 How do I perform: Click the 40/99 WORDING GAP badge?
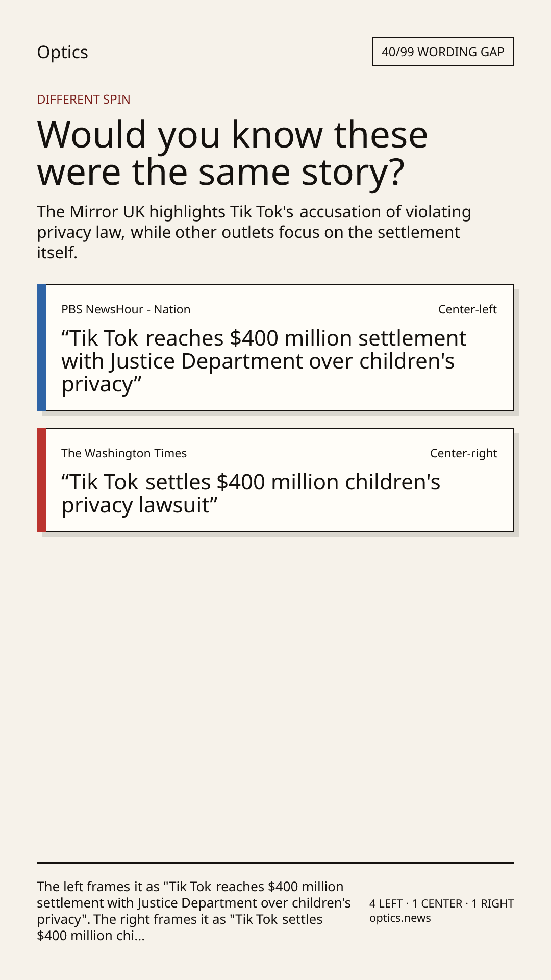click(443, 52)
